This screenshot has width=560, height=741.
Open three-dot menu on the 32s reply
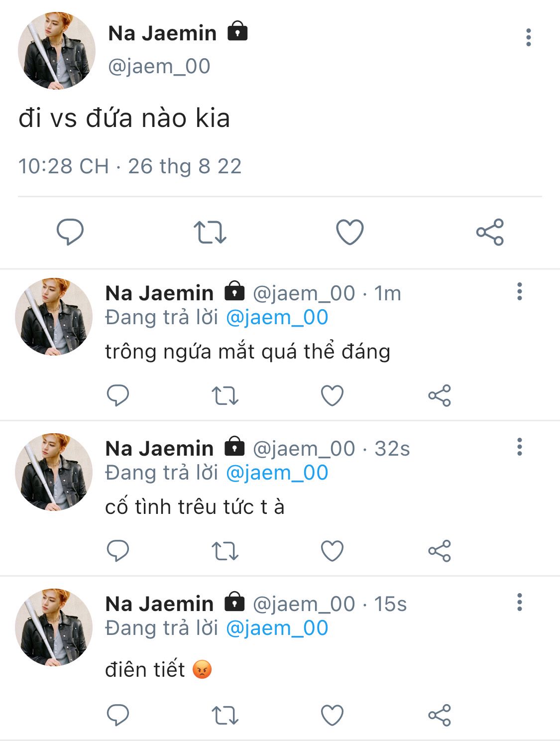pos(520,447)
